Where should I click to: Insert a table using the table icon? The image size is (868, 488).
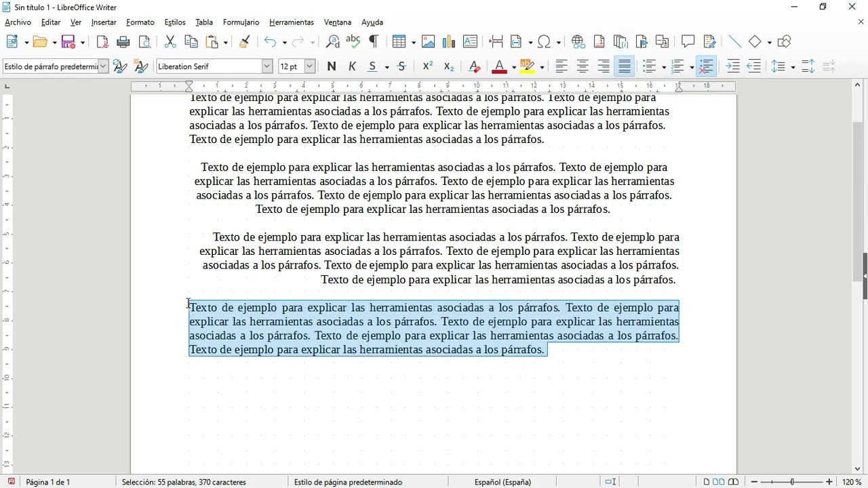(x=399, y=42)
